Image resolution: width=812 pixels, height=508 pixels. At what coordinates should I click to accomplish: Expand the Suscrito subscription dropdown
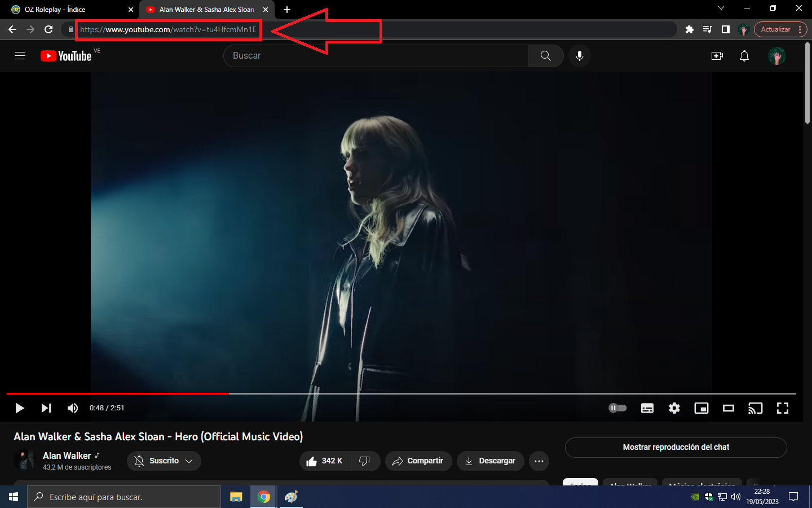164,461
